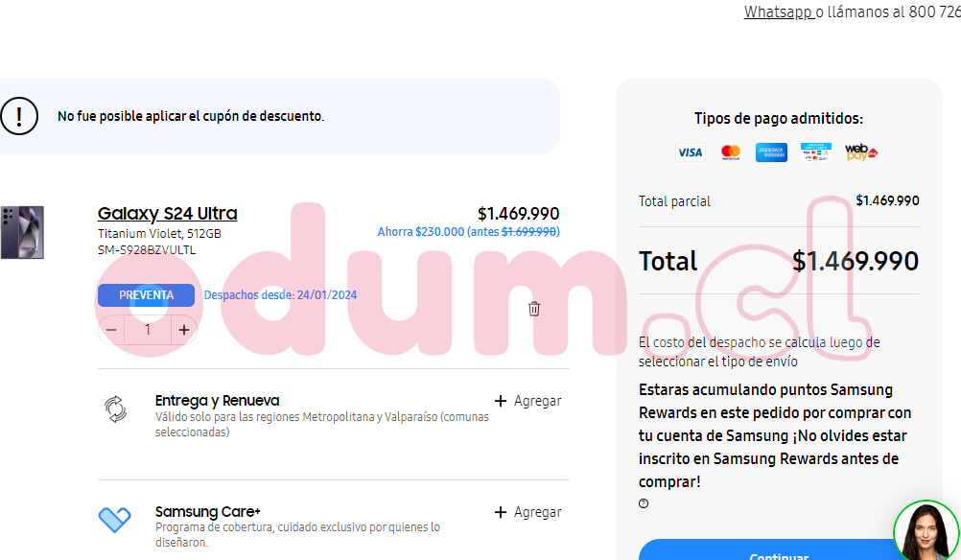Click the Galaxy S24 Ultra product thumbnail
The width and height of the screenshot is (961, 560).
click(21, 232)
